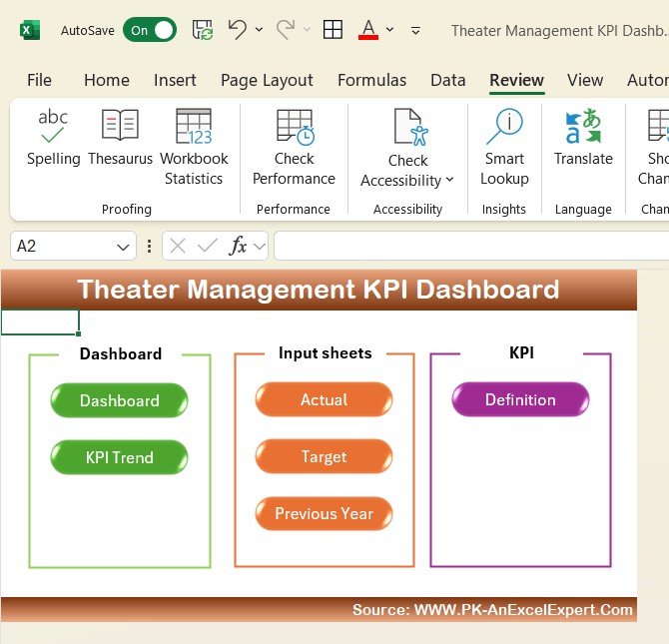
Task: Open the Font Color dropdown arrow
Action: click(x=389, y=30)
